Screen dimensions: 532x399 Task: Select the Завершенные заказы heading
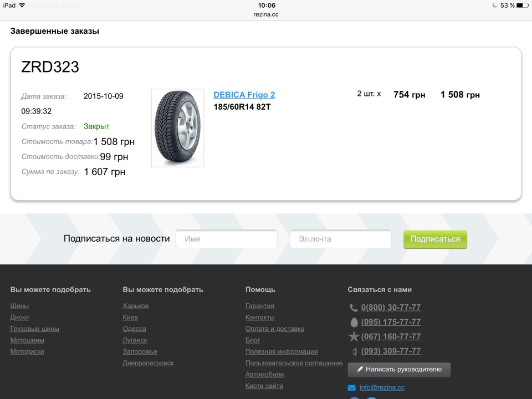click(x=55, y=31)
